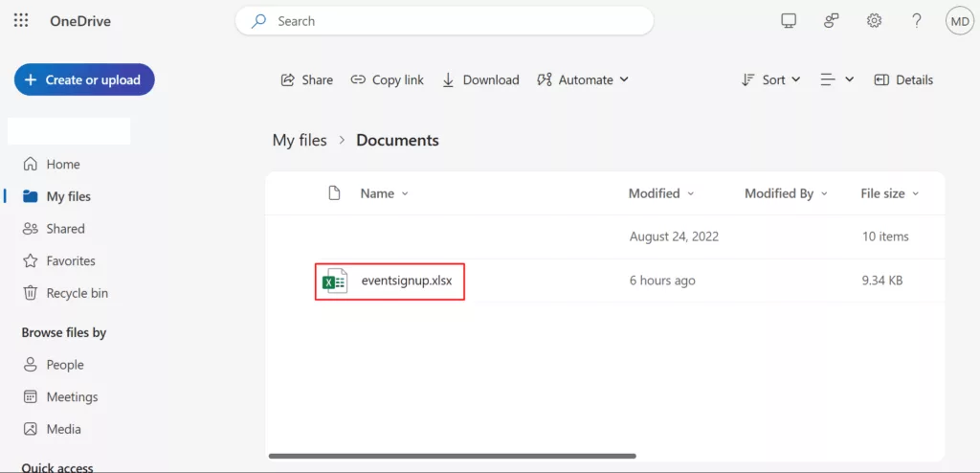Click the Excel icon of eventsignup.xlsx
The height and width of the screenshot is (473, 980).
click(x=334, y=282)
